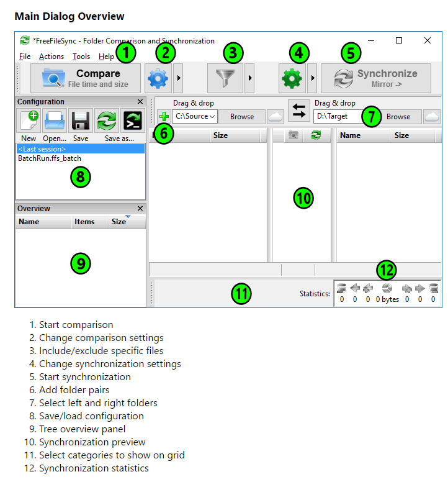Open the filter funnel settings
Viewport: 448px width, 482px height.
click(x=225, y=78)
